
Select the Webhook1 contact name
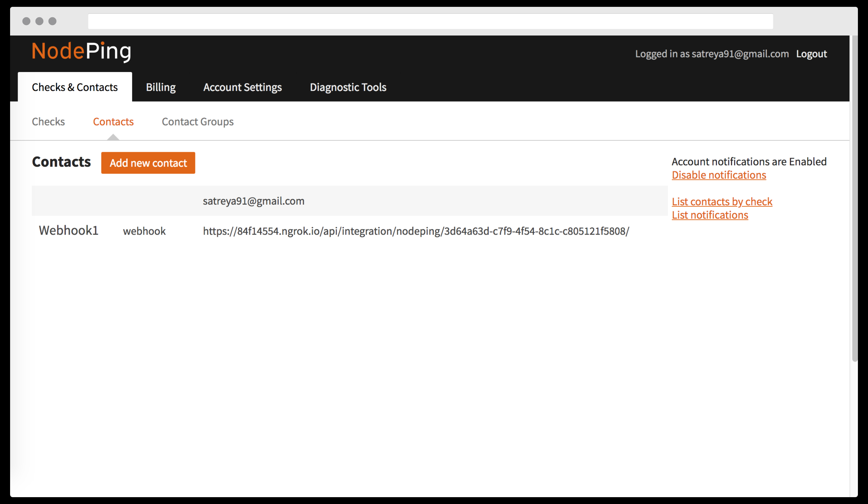pos(69,230)
